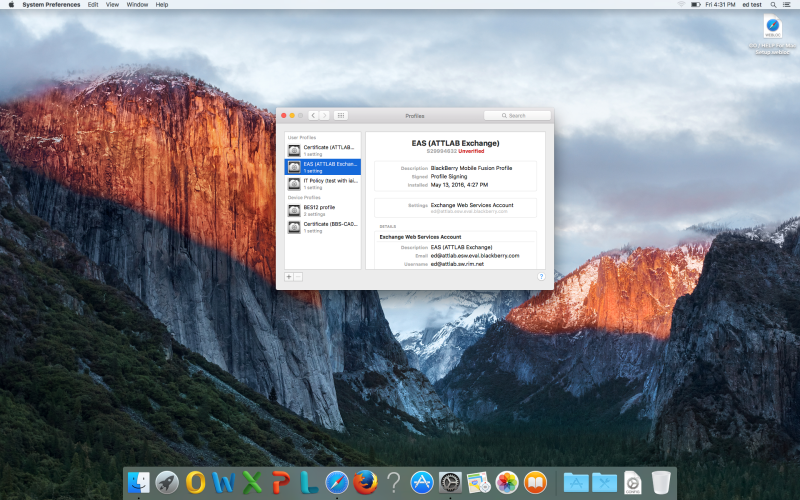Screen dimensions: 800x500
Task: Click the DETAILS section header
Action: [x=387, y=226]
